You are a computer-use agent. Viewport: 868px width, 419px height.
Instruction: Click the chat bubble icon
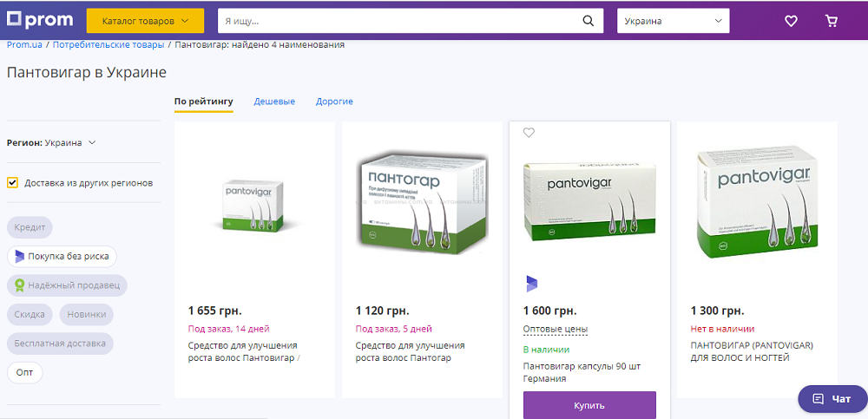click(x=819, y=398)
